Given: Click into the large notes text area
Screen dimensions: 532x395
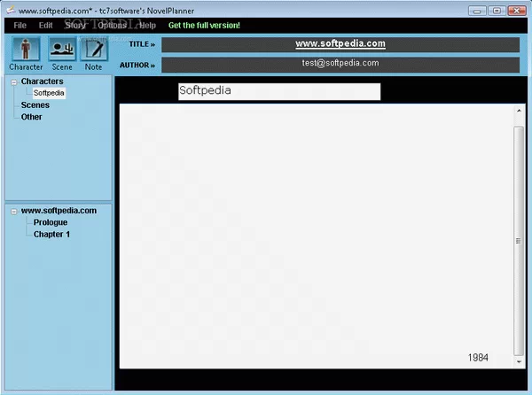Looking at the screenshot, I should 316,236.
